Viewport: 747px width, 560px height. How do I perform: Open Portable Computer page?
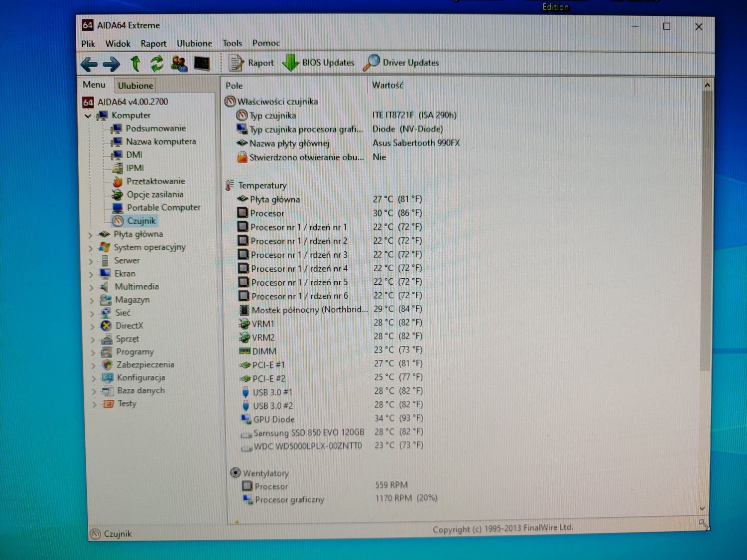(x=157, y=208)
